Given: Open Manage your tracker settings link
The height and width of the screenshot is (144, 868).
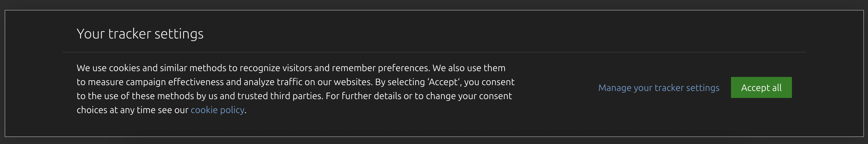Looking at the screenshot, I should (658, 88).
